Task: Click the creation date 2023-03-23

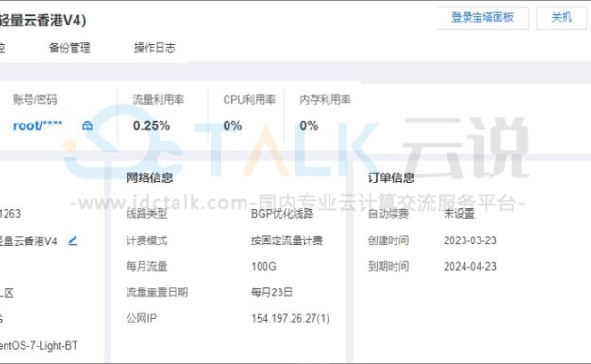Action: click(x=470, y=240)
